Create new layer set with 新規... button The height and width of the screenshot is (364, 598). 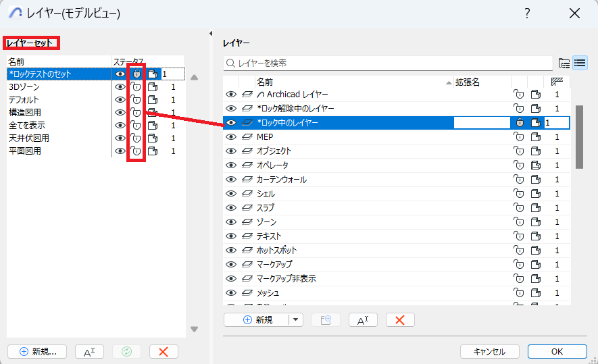37,351
